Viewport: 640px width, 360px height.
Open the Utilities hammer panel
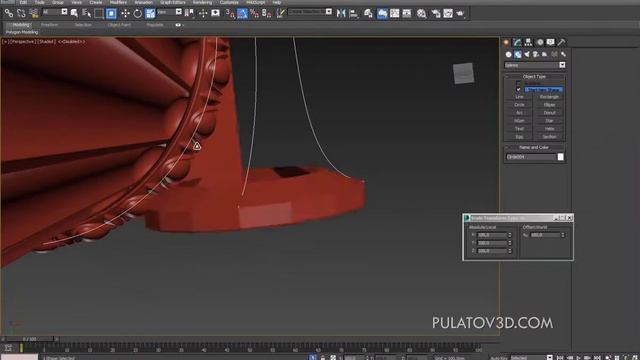[x=562, y=42]
